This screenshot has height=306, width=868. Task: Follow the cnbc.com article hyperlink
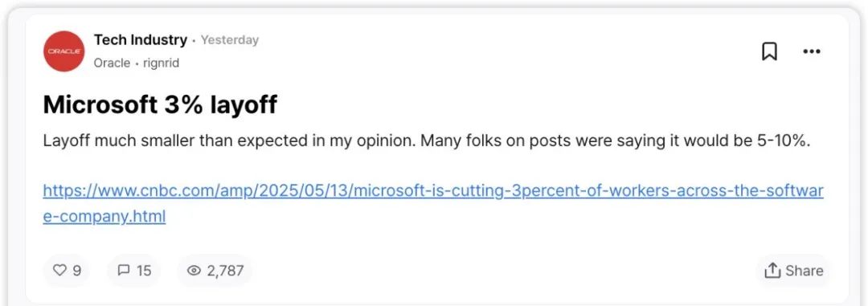(x=433, y=191)
